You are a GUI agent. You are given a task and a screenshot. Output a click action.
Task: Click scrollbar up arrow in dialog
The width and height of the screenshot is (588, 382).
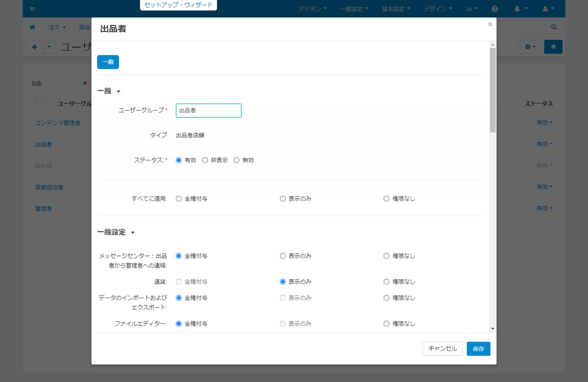(492, 45)
